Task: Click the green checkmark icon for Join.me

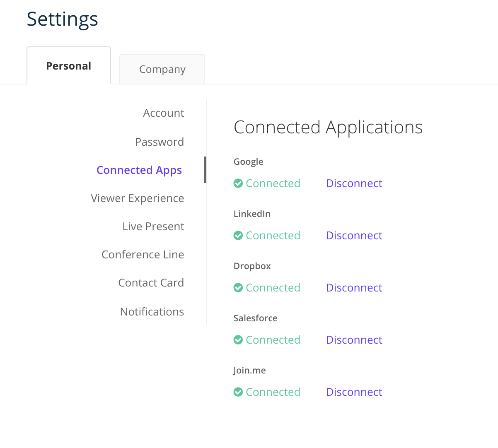Action: coord(238,392)
